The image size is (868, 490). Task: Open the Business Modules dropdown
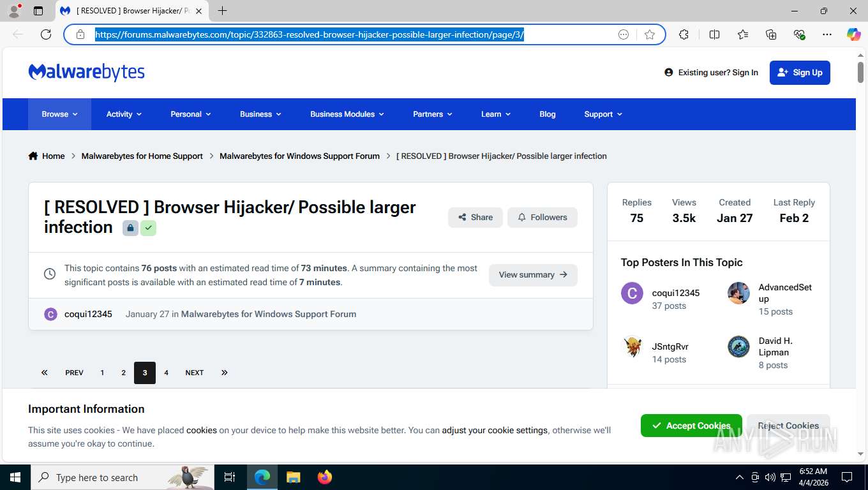coord(347,114)
